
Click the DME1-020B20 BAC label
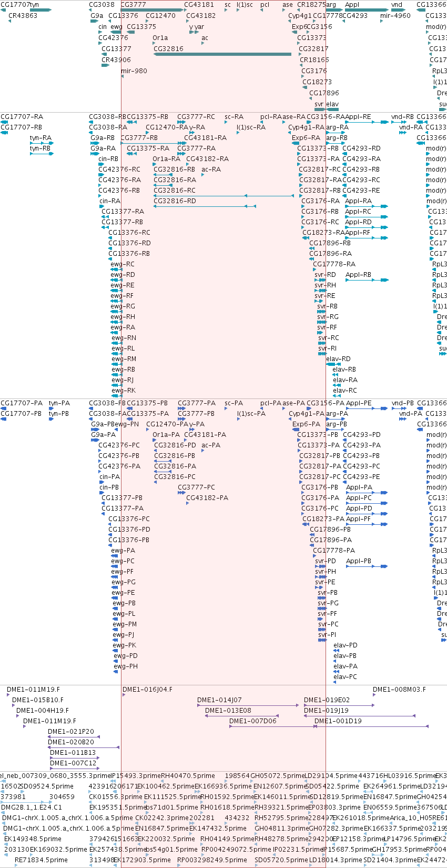[x=71, y=742]
